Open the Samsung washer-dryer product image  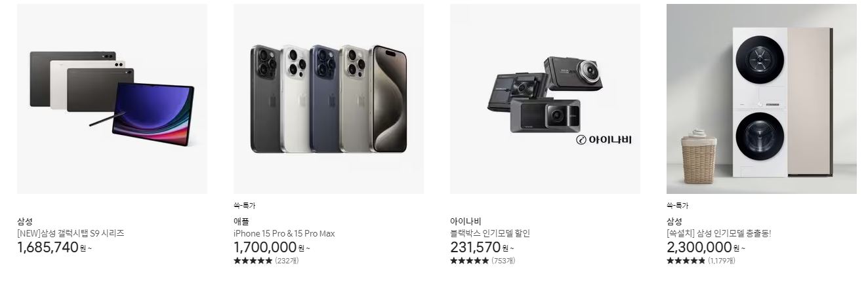click(762, 99)
